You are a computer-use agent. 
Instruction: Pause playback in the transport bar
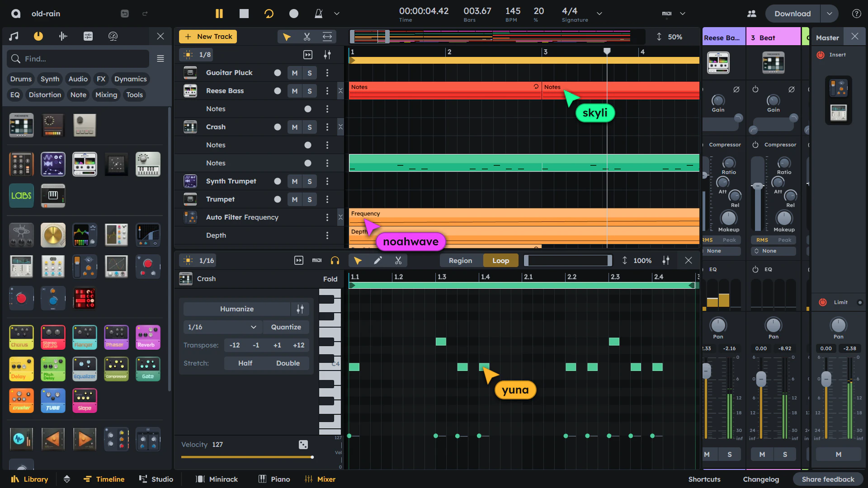click(x=219, y=14)
